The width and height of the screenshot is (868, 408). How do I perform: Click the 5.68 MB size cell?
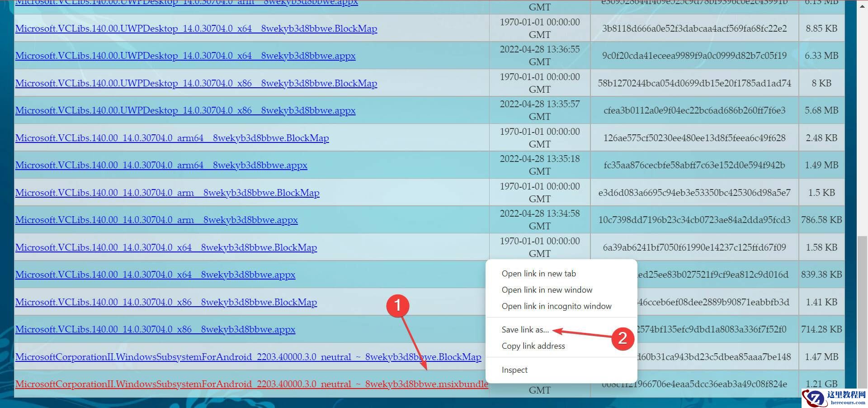click(821, 110)
